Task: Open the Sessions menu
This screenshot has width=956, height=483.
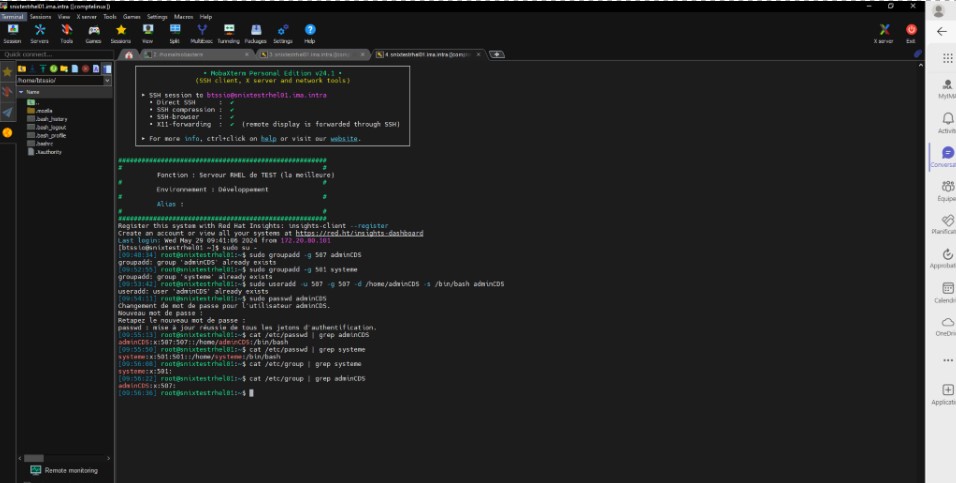Action: point(41,17)
